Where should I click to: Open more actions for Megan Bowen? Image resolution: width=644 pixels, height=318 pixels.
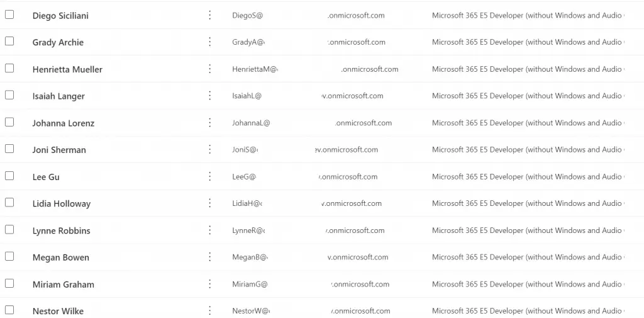click(210, 257)
